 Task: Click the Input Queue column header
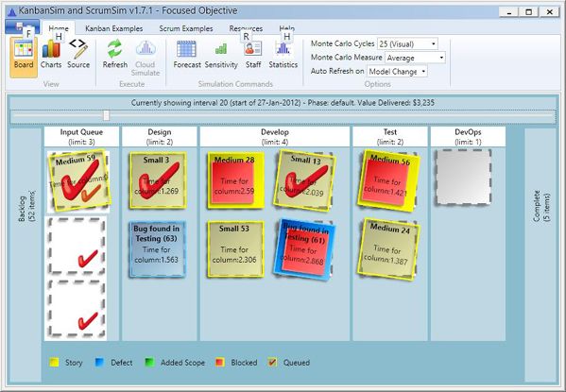pos(81,136)
